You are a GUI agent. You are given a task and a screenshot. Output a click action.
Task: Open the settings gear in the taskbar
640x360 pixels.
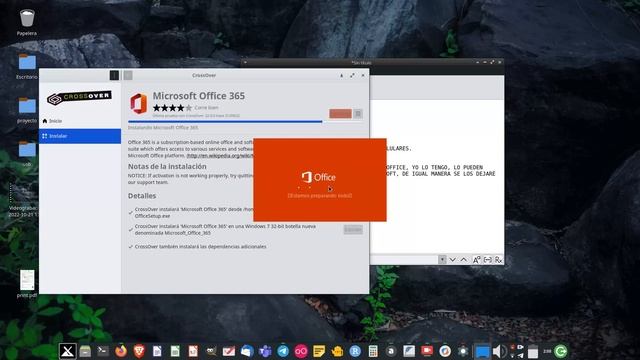click(463, 351)
